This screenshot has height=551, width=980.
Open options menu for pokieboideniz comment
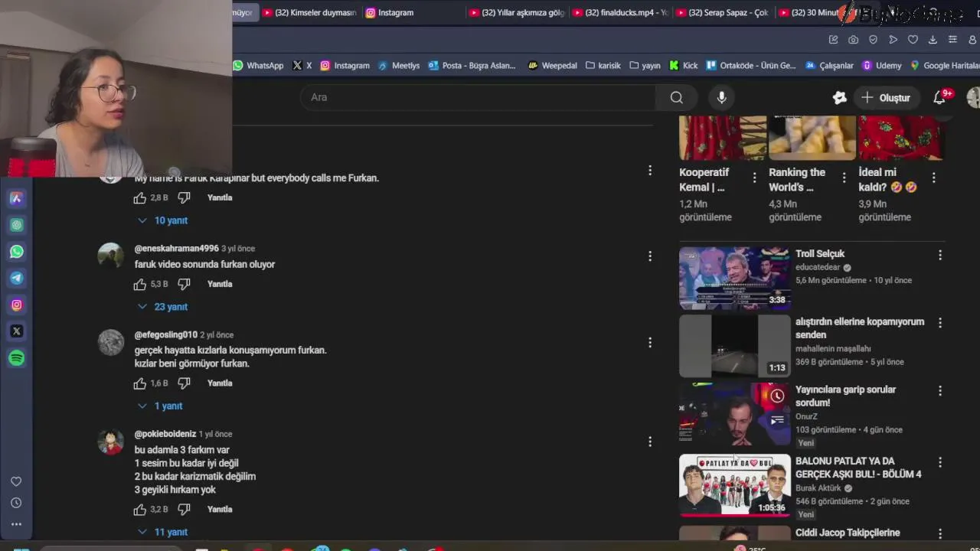(650, 442)
